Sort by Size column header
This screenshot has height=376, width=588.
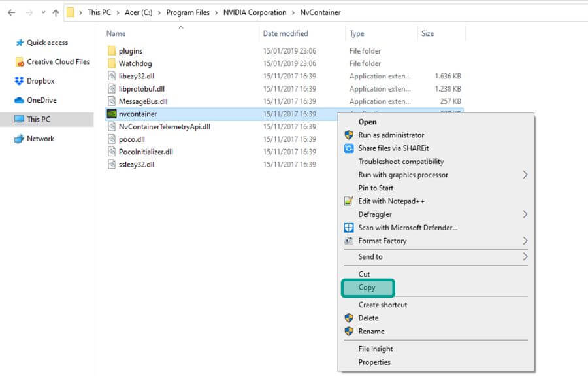click(427, 33)
